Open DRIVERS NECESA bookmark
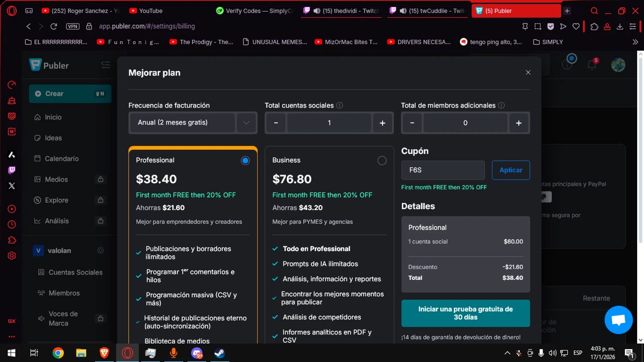The image size is (644, 362). [x=419, y=42]
